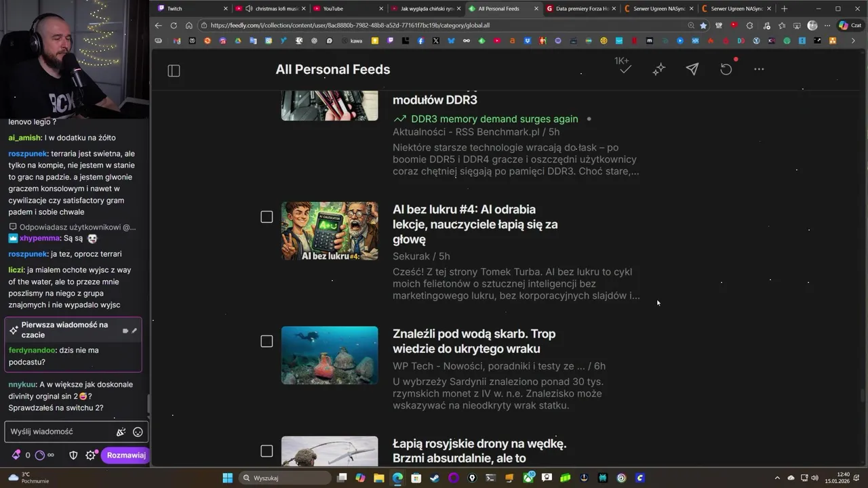Click the Sekurak / 5h source label
Screen dimensions: 868x488
(421, 256)
